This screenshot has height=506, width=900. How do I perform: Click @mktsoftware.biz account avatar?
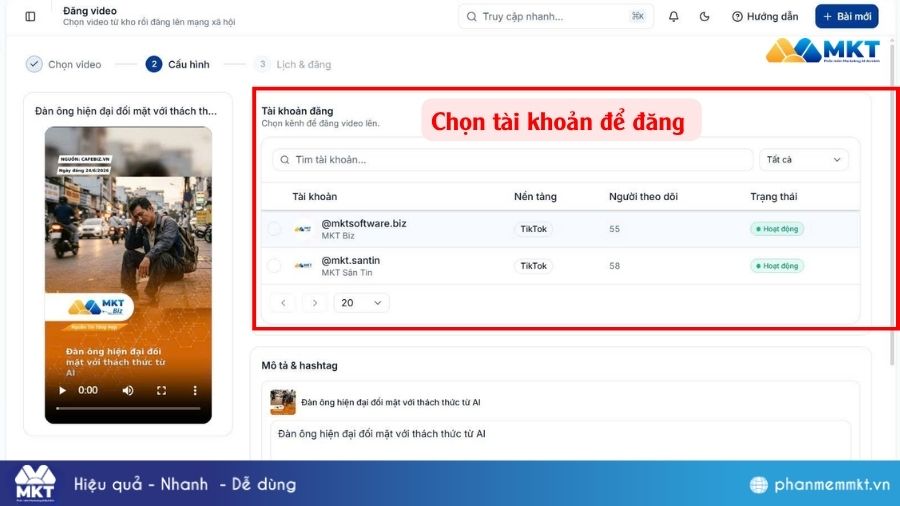(303, 229)
